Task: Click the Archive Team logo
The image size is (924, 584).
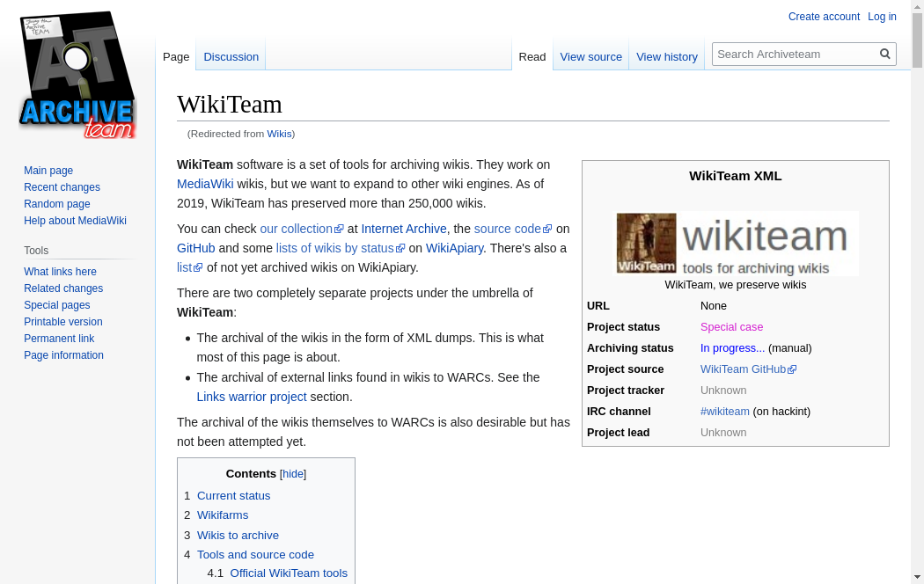Action: tap(77, 76)
